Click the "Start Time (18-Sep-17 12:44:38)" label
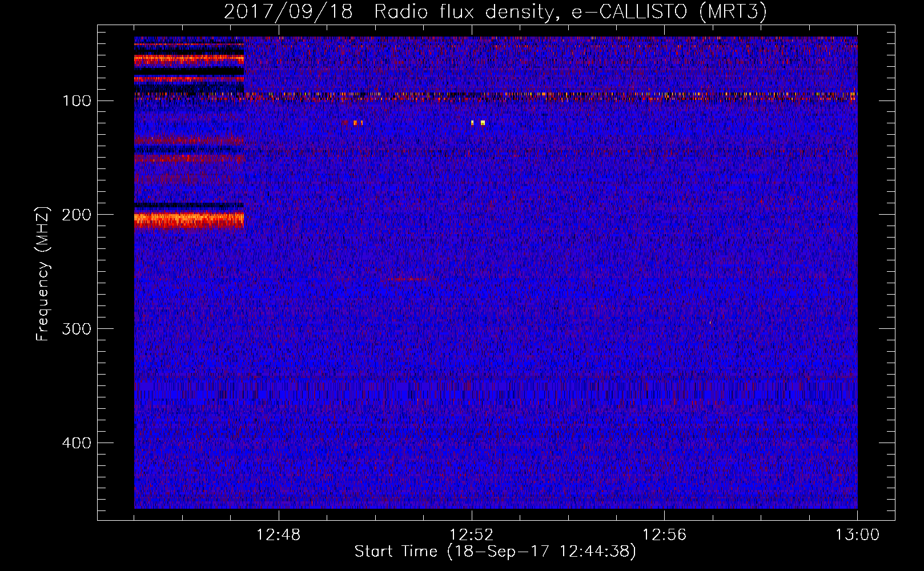The height and width of the screenshot is (571, 924). click(495, 552)
